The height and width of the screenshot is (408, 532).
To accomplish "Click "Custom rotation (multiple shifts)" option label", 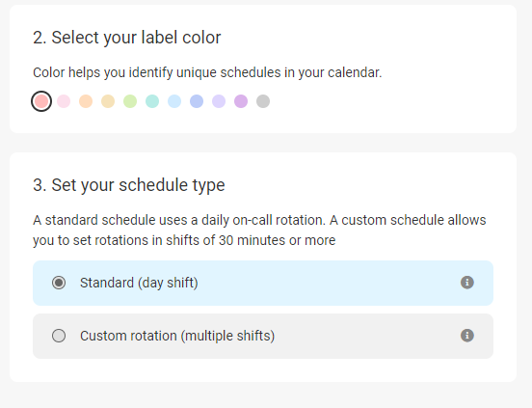I will (x=177, y=336).
